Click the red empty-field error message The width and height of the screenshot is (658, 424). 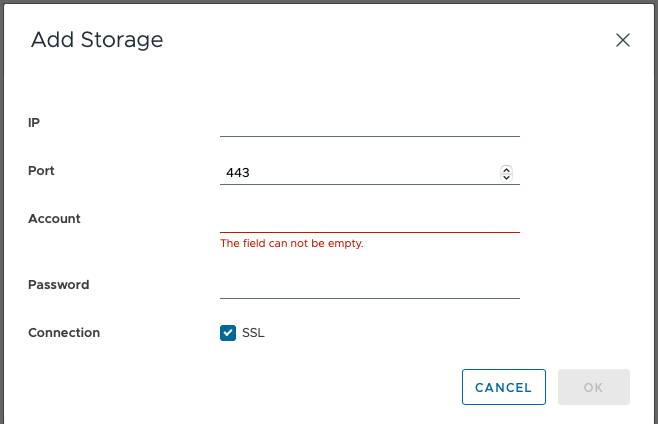coord(291,243)
